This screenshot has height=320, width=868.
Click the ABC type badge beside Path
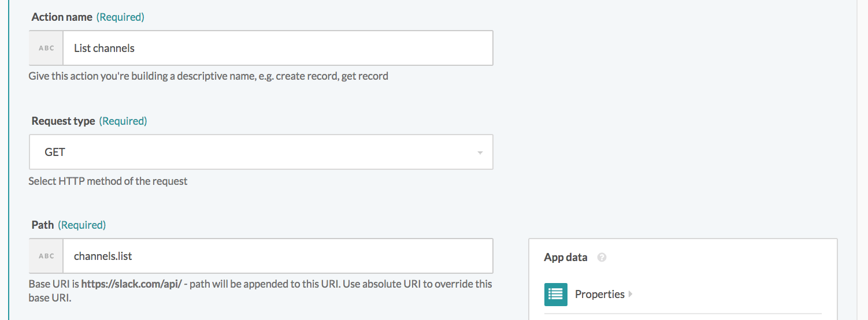[x=46, y=256]
